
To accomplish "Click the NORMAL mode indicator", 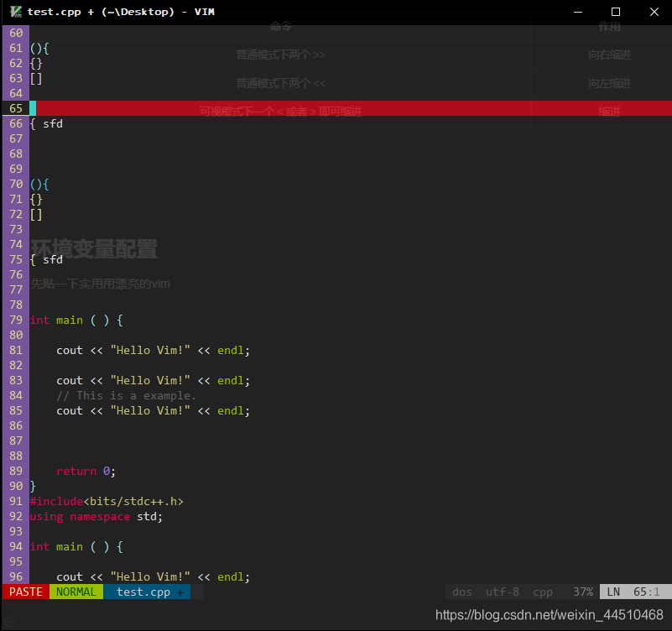I will pyautogui.click(x=76, y=592).
